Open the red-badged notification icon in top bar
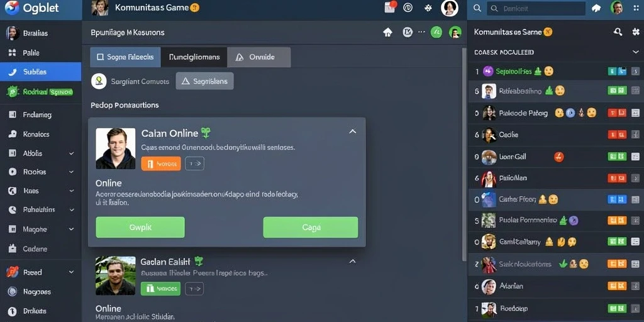Image resolution: width=644 pixels, height=322 pixels. [x=390, y=8]
